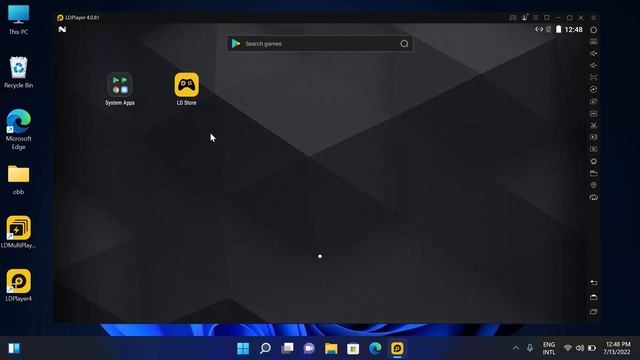
Task: Select the LDMultiPlayer desktop shortcut
Action: (18, 232)
